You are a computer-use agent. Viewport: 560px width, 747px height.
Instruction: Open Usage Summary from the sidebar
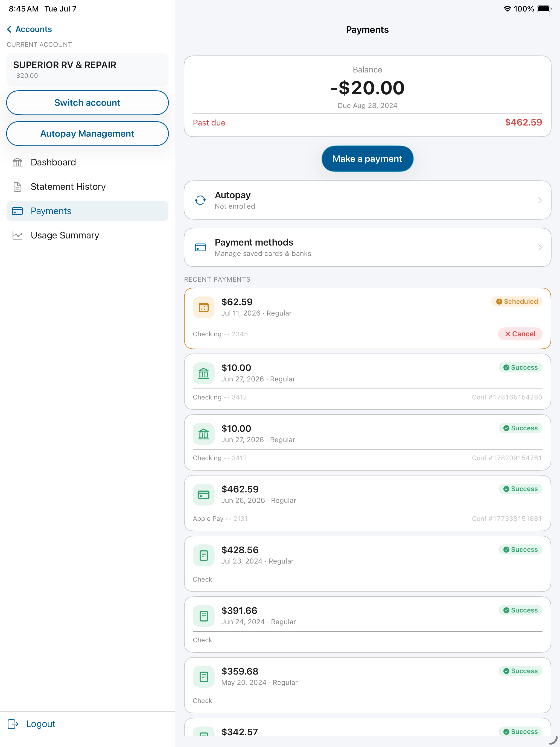87,235
